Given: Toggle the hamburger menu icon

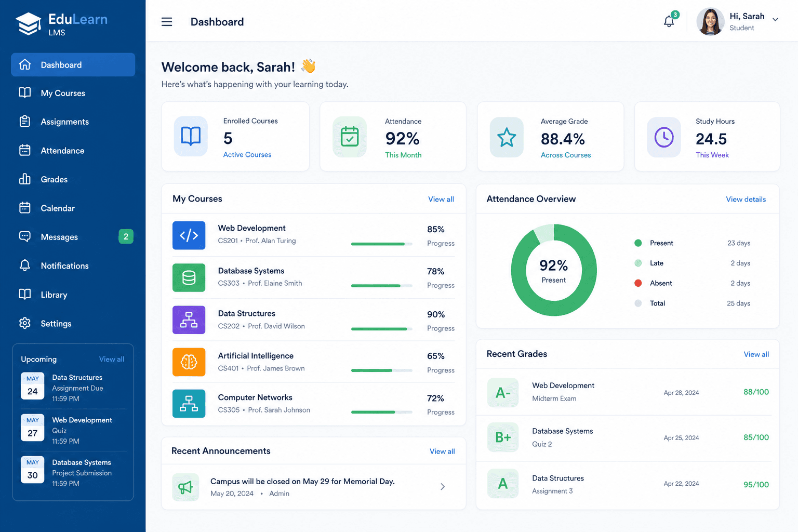Looking at the screenshot, I should (x=167, y=22).
